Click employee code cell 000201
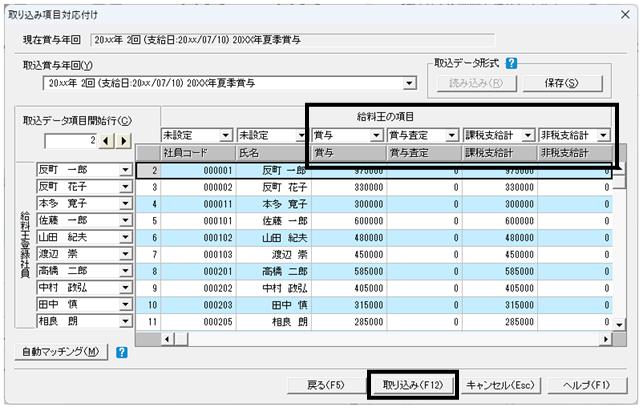 (x=198, y=271)
